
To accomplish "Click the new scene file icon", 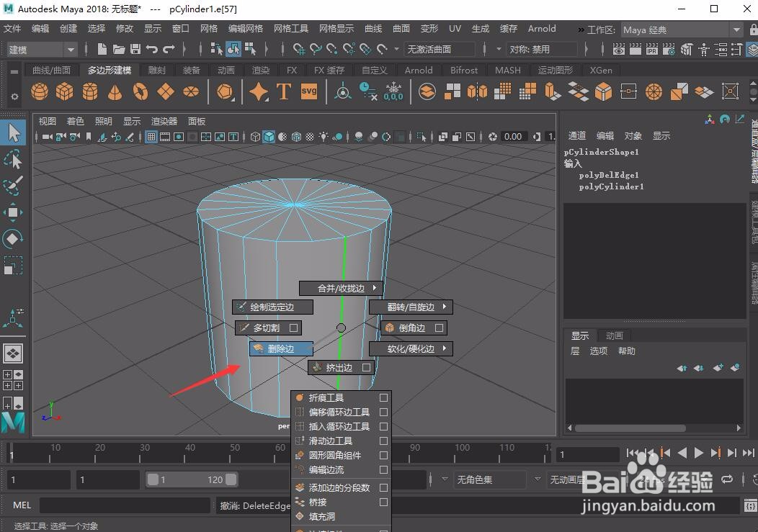I will (102, 49).
